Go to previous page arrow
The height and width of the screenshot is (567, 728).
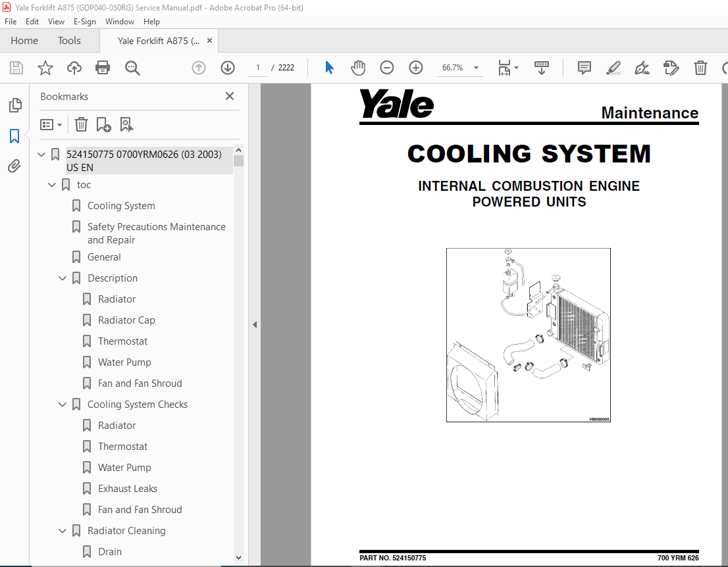tap(199, 68)
